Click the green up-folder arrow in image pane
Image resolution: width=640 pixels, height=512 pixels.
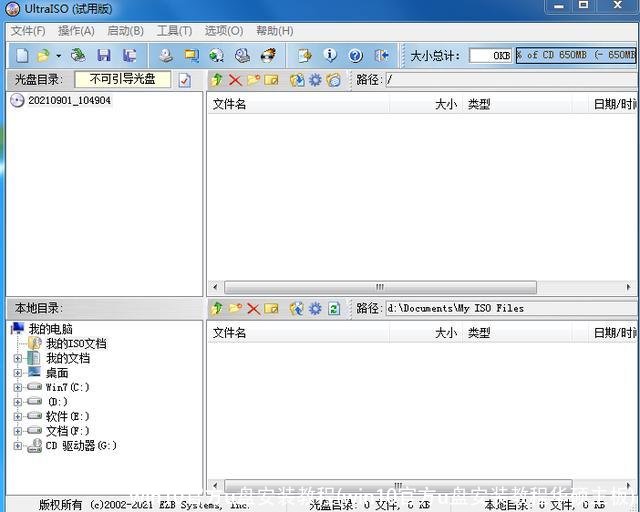coord(217,80)
